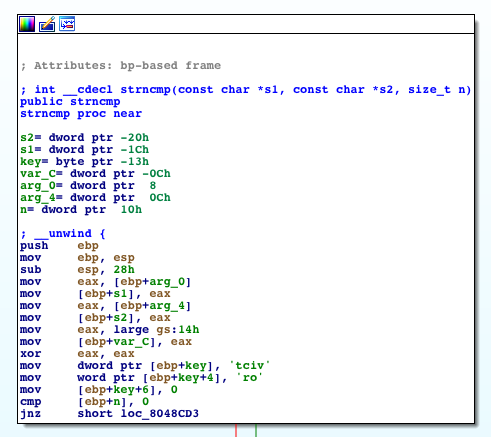491x437 pixels.
Task: Select the var_C dword ptr definition
Action: pos(95,173)
